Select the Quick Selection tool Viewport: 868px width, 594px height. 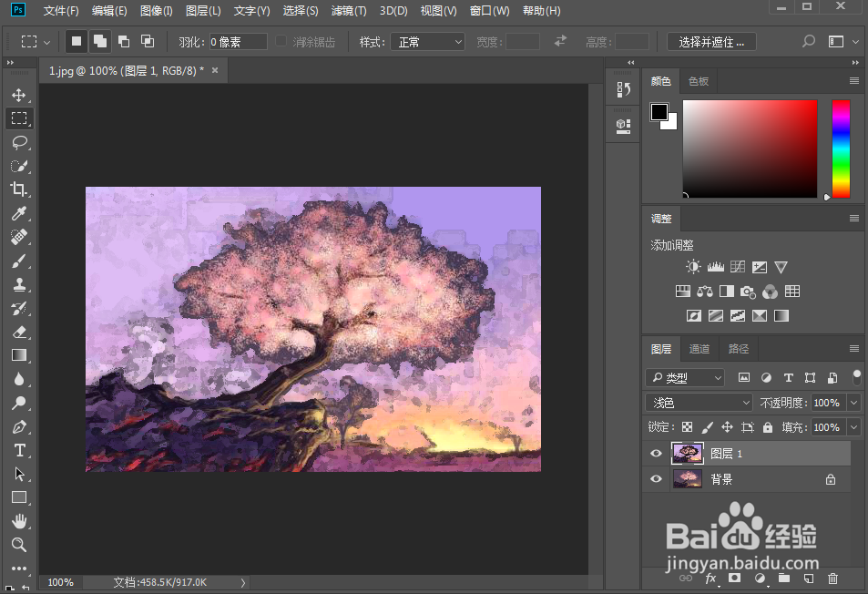[x=19, y=166]
